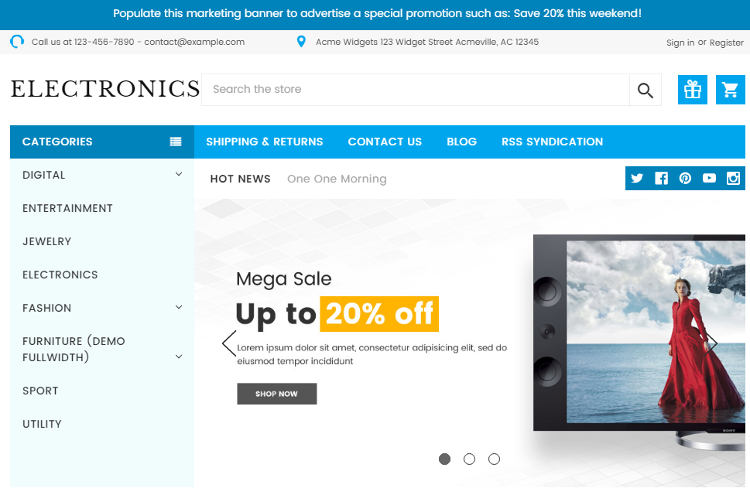Open the Pinterest social link
This screenshot has height=495, width=750.
pyautogui.click(x=685, y=178)
